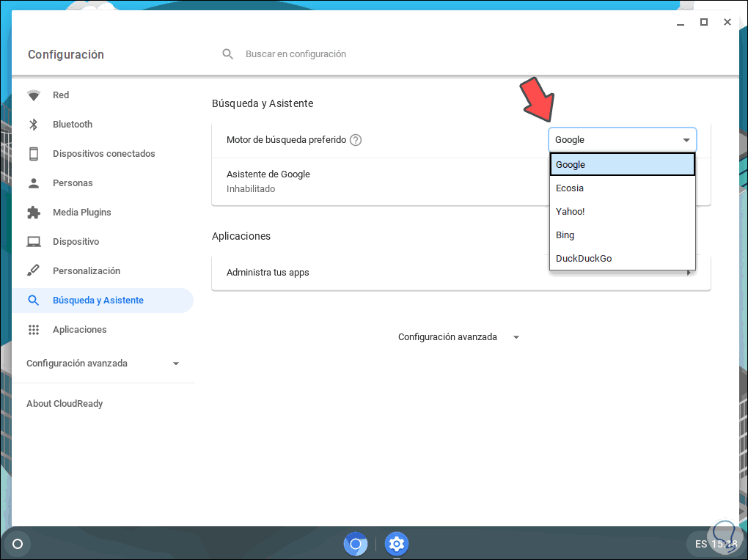Click the Dispositivos conectados phone icon
748x560 pixels.
pyautogui.click(x=34, y=154)
